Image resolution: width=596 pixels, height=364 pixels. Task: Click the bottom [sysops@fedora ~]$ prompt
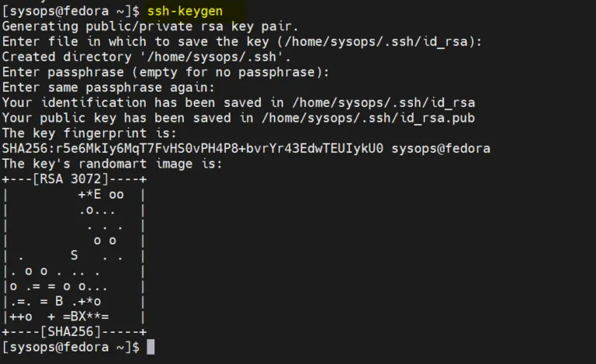point(71,347)
